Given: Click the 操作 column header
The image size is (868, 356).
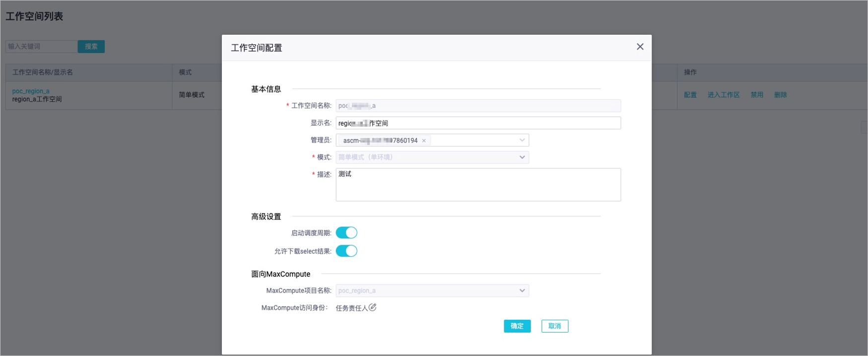Looking at the screenshot, I should (x=690, y=72).
